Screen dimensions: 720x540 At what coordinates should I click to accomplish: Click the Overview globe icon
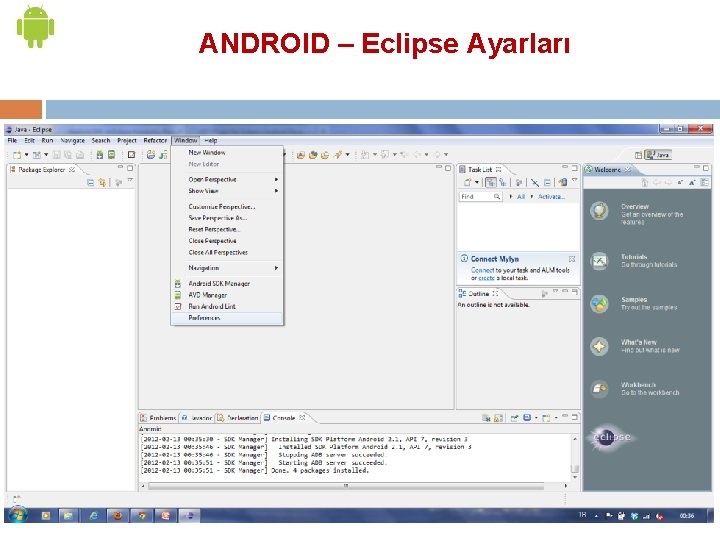click(x=599, y=211)
